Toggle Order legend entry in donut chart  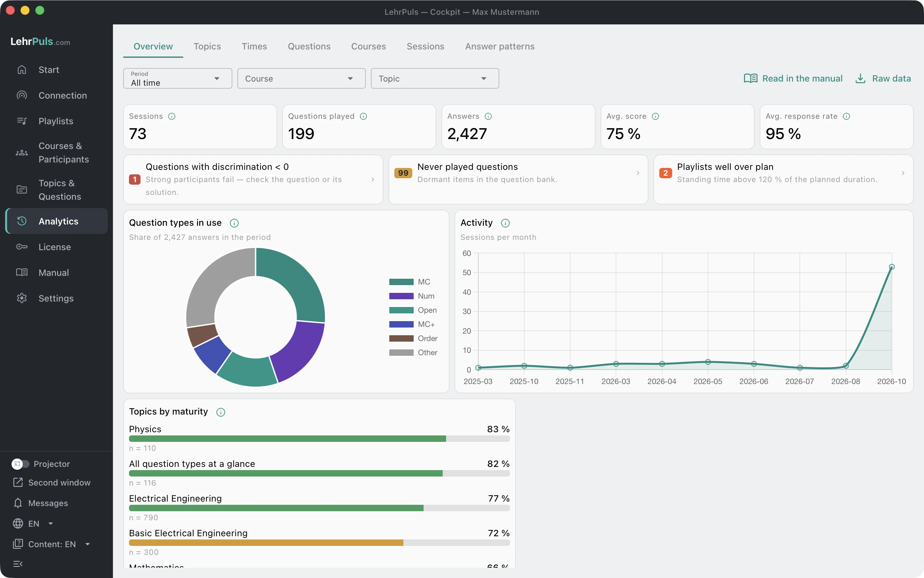pos(413,338)
